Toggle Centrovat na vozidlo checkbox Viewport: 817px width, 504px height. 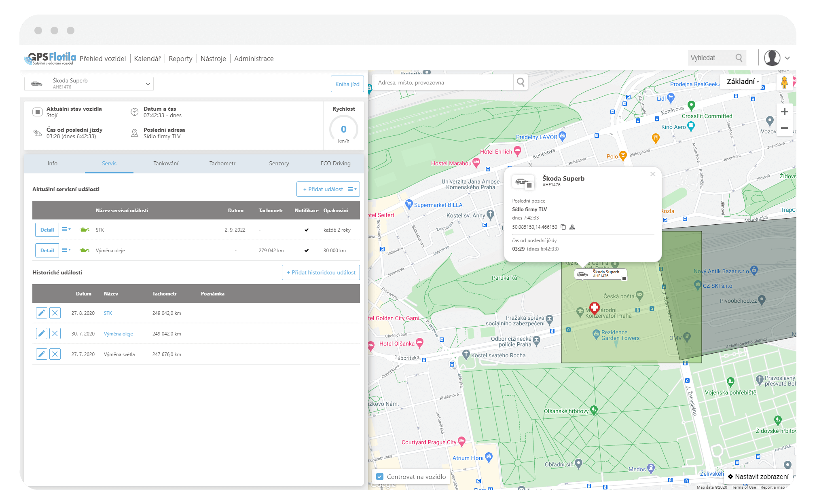click(380, 477)
